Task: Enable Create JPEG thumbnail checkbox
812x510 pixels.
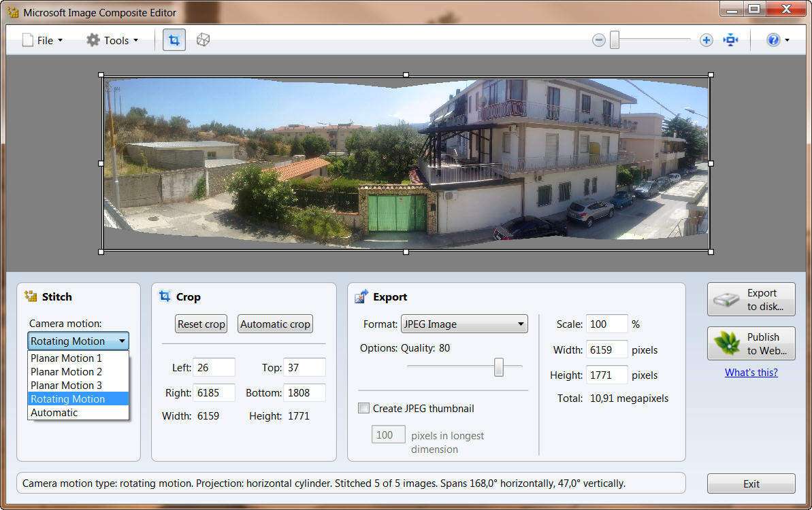Action: 364,409
